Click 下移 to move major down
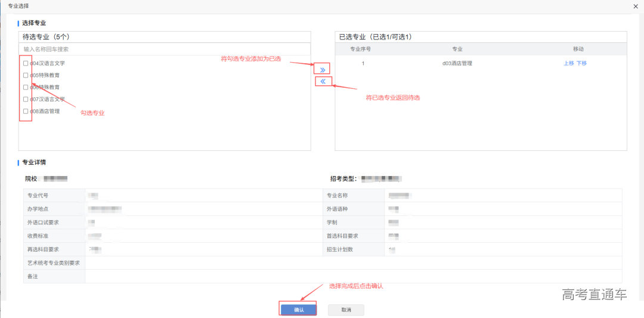644x318 pixels. 581,63
